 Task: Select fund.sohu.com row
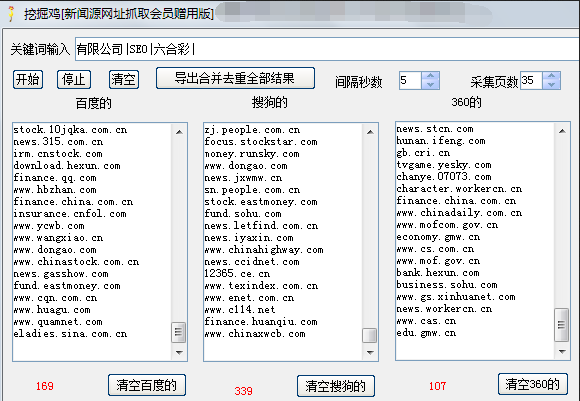coord(243,214)
